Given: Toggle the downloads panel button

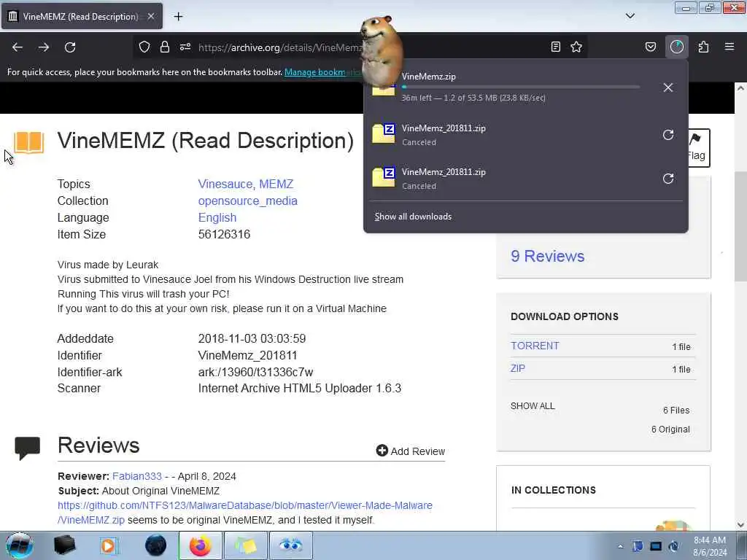Looking at the screenshot, I should click(677, 47).
